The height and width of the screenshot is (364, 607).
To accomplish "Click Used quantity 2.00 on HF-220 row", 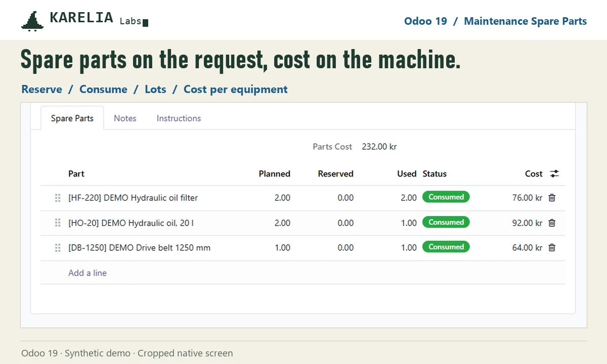I will coord(409,198).
